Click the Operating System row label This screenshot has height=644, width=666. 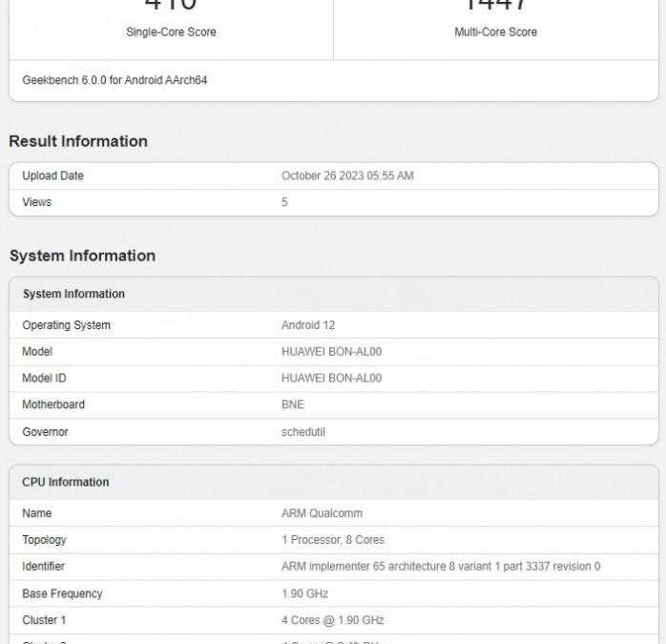coord(66,325)
